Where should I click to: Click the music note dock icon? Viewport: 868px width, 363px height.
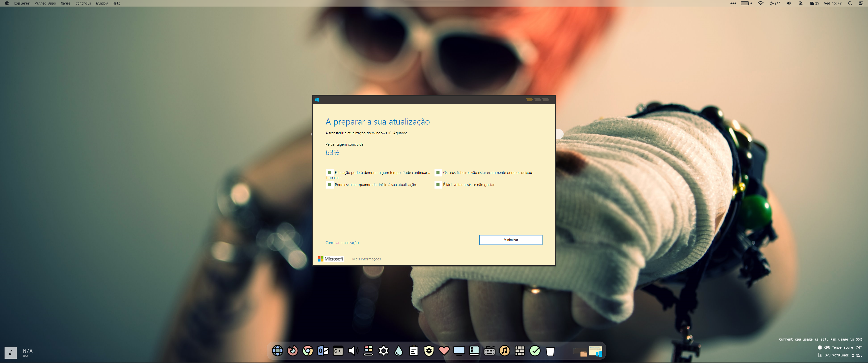[504, 351]
